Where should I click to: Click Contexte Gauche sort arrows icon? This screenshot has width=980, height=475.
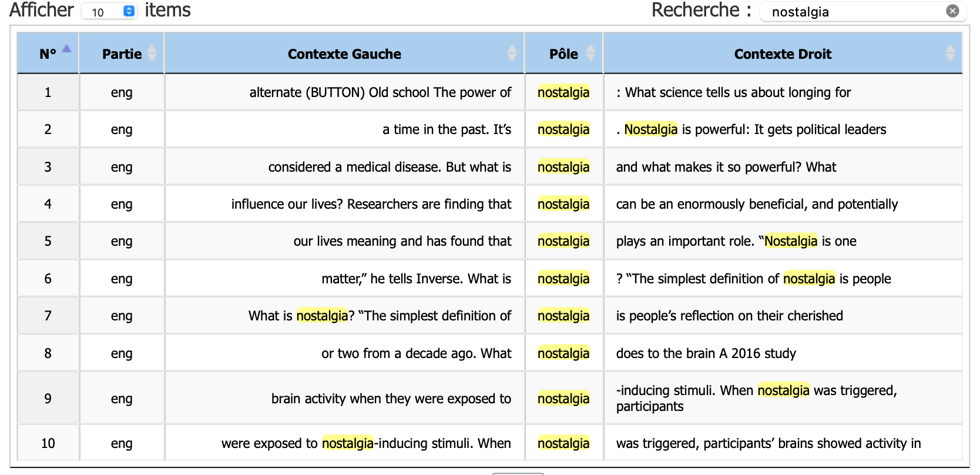512,53
